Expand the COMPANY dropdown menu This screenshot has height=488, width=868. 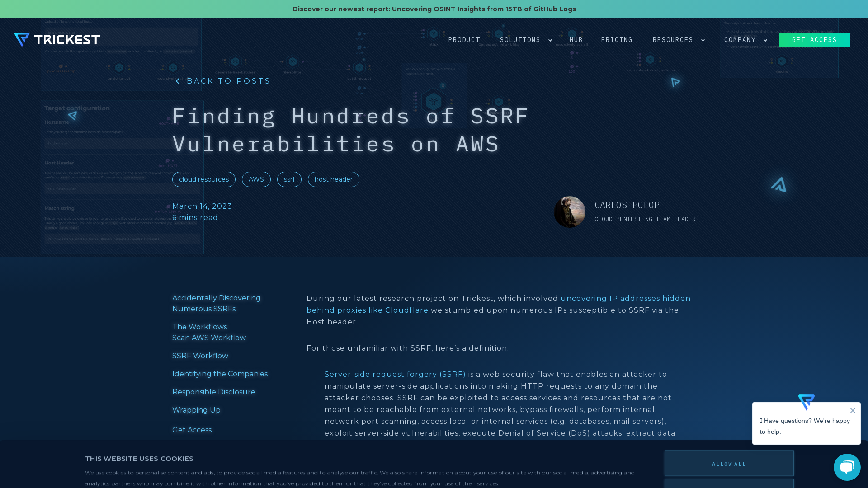[745, 40]
